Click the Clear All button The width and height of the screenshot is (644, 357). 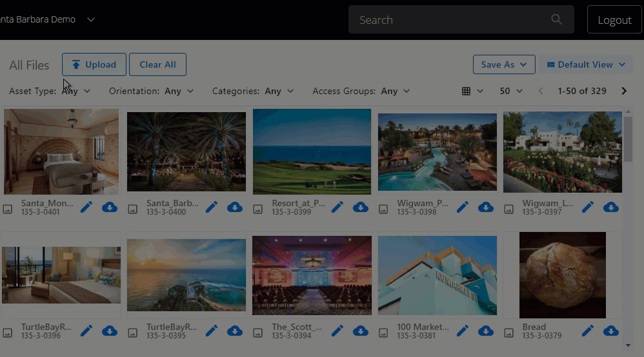click(x=157, y=64)
